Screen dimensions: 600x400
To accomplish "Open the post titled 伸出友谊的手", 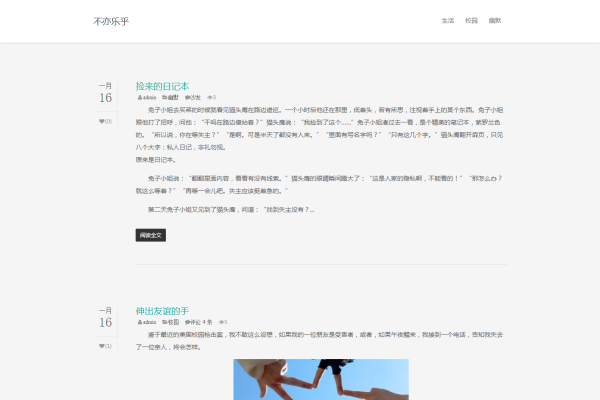I will pos(162,311).
